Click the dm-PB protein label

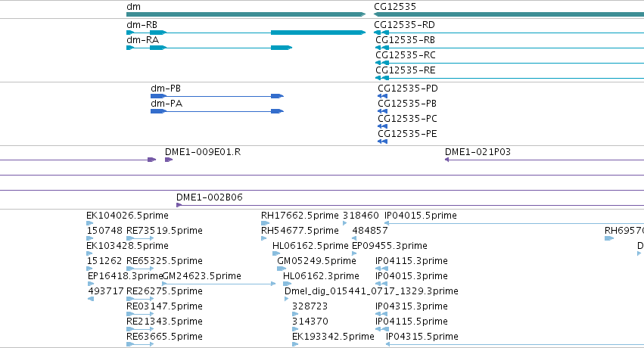(x=166, y=89)
